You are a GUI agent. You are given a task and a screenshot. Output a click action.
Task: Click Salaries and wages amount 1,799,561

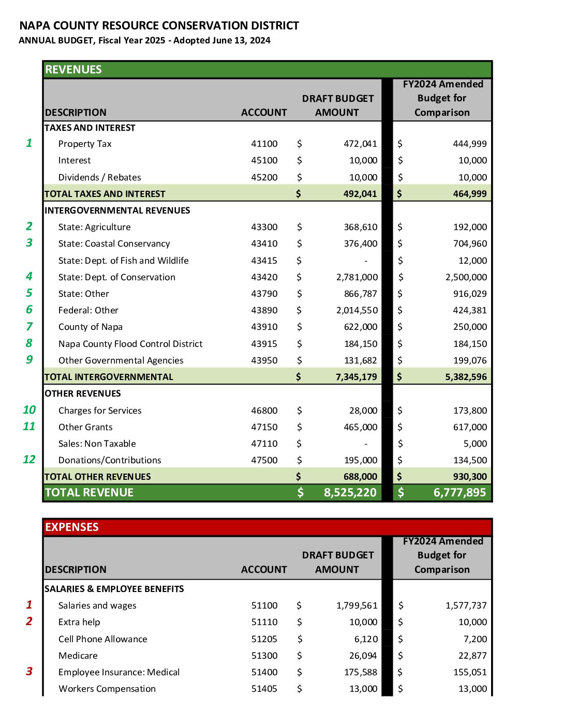[357, 605]
